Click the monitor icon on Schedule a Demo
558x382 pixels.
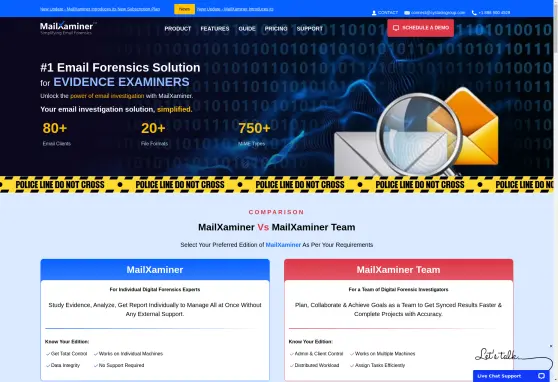click(x=396, y=28)
